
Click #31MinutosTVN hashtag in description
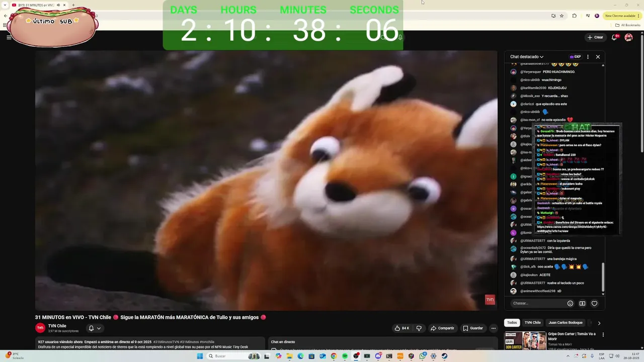click(166, 342)
